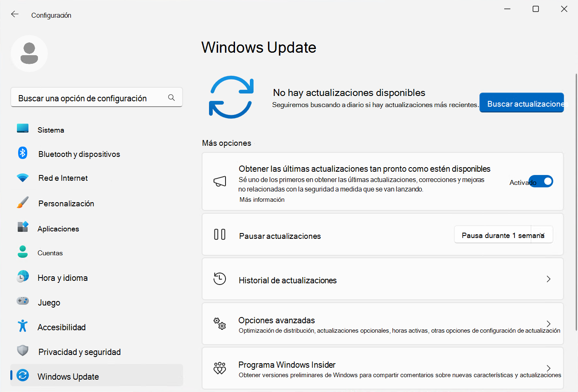Select the Sistema icon in the sidebar
Image resolution: width=578 pixels, height=392 pixels.
pyautogui.click(x=22, y=129)
